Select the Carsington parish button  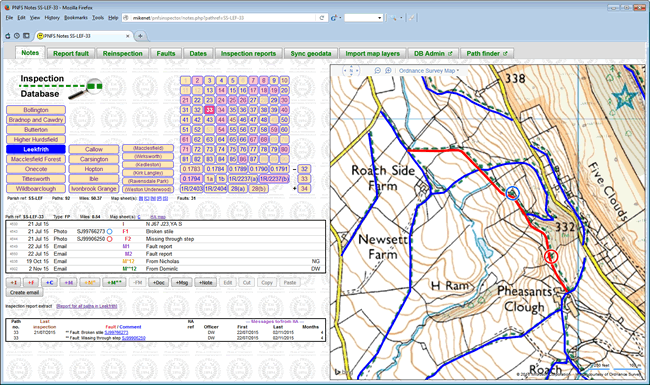point(94,159)
